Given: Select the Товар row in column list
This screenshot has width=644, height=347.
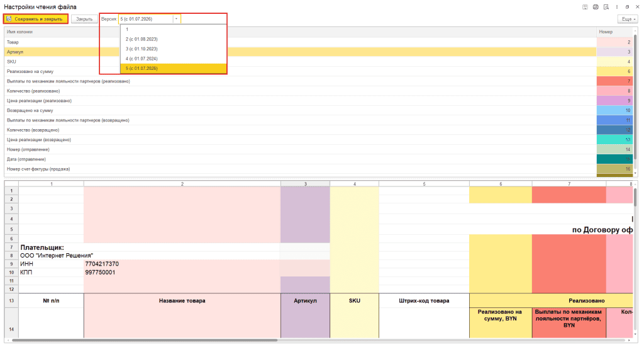Looking at the screenshot, I should tap(300, 42).
